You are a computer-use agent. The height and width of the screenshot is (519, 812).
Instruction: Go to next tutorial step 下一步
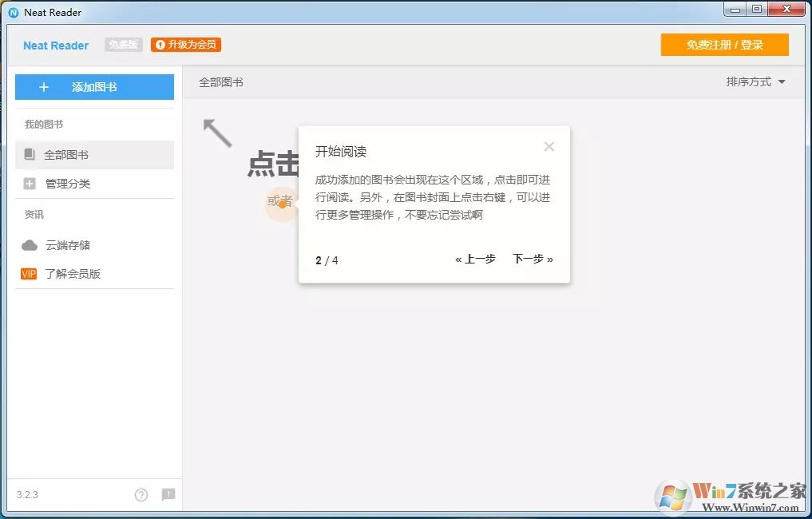pyautogui.click(x=533, y=259)
